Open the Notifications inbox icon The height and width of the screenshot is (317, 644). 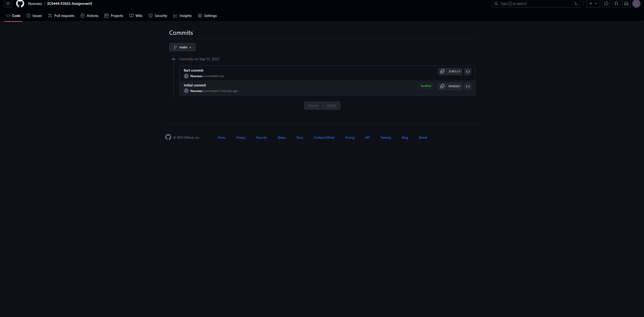coord(626,4)
